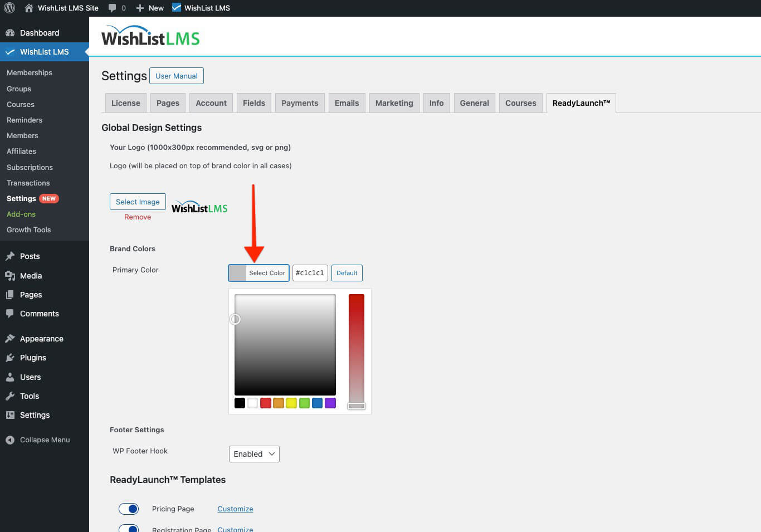Click the #c1c1c1 hex color field
Viewport: 761px width, 532px height.
pyautogui.click(x=310, y=273)
